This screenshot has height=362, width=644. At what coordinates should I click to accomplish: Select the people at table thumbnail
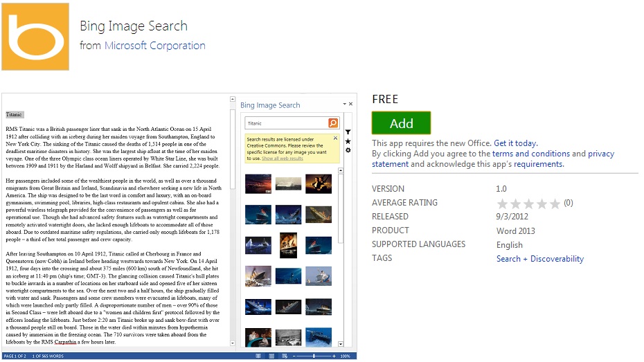point(258,337)
